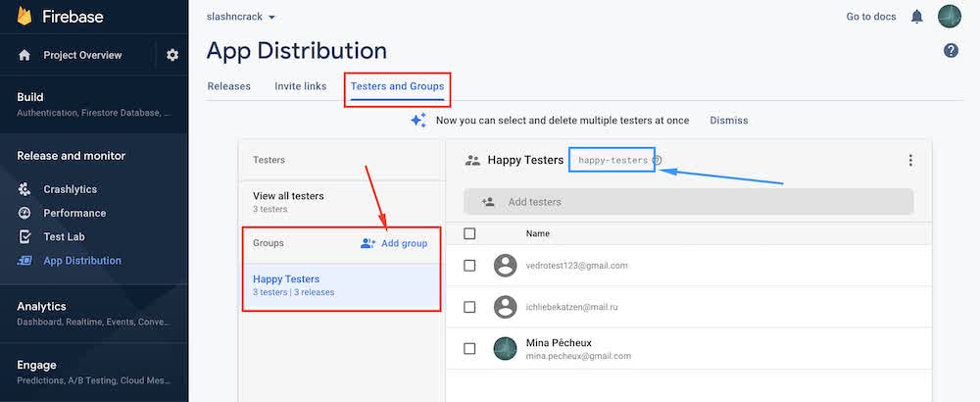Click the mina.pecheux@gmail.com email text
This screenshot has height=402, width=980.
tap(579, 356)
